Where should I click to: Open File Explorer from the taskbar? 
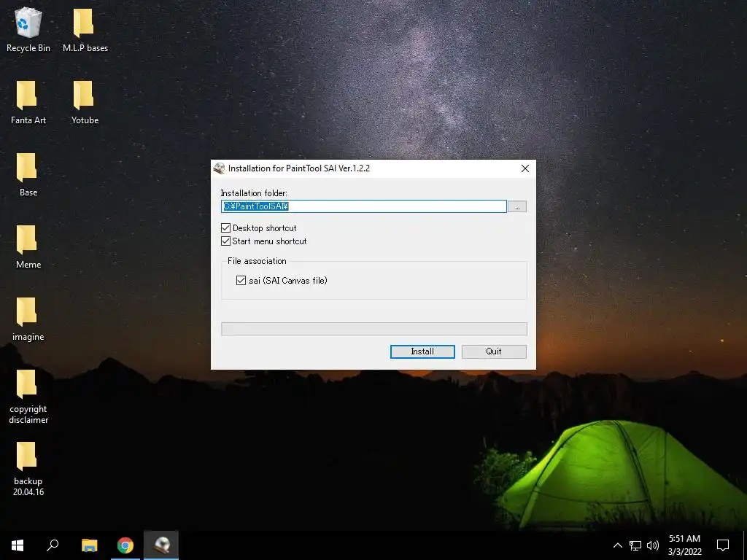tap(89, 545)
